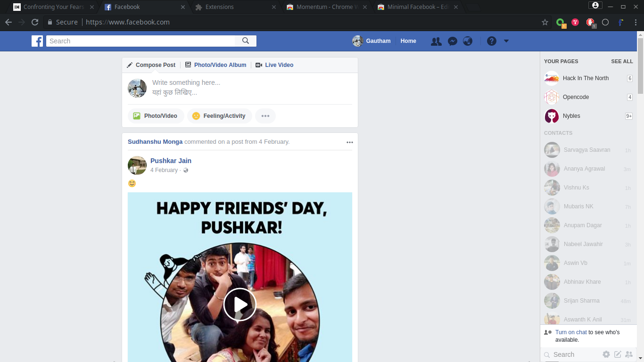Click new message compose icon in chat
Viewport: 644px width, 362px height.
pos(618,354)
